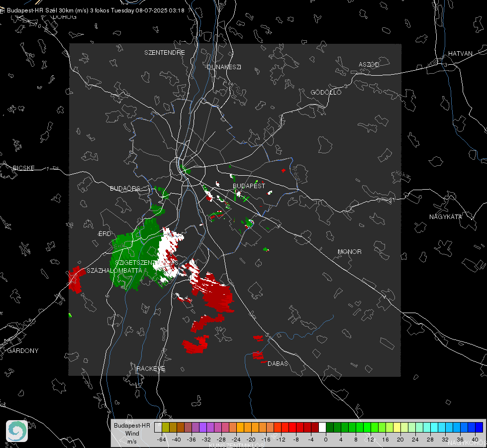Select the white zero-value legend swatch
Viewport: 487px width, 448px height.
tap(322, 428)
